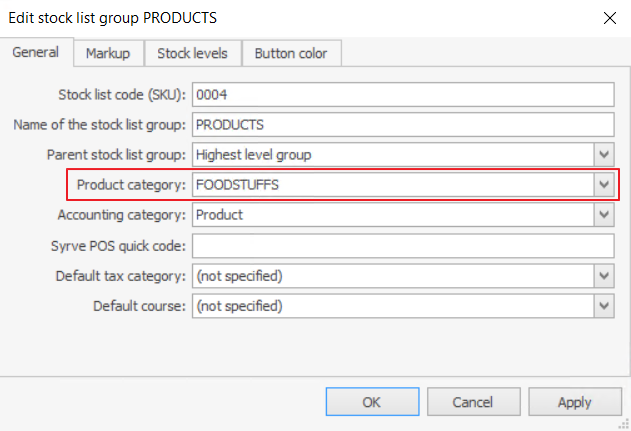Expand the Parent stock list group arrow
The width and height of the screenshot is (631, 431).
[x=603, y=155]
